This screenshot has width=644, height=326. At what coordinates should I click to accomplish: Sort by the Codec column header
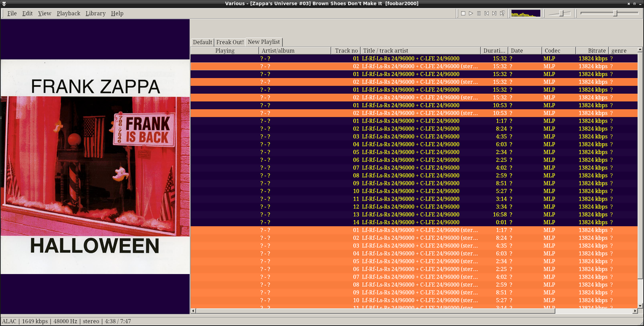pyautogui.click(x=558, y=50)
